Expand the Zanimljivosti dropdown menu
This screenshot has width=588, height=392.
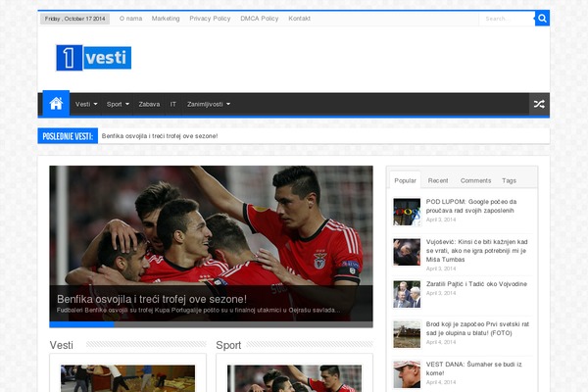[x=209, y=104]
